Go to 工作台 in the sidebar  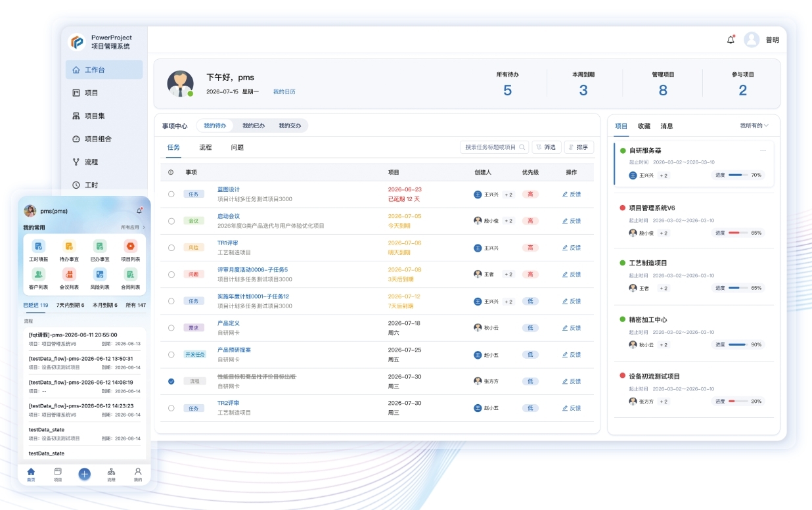104,70
